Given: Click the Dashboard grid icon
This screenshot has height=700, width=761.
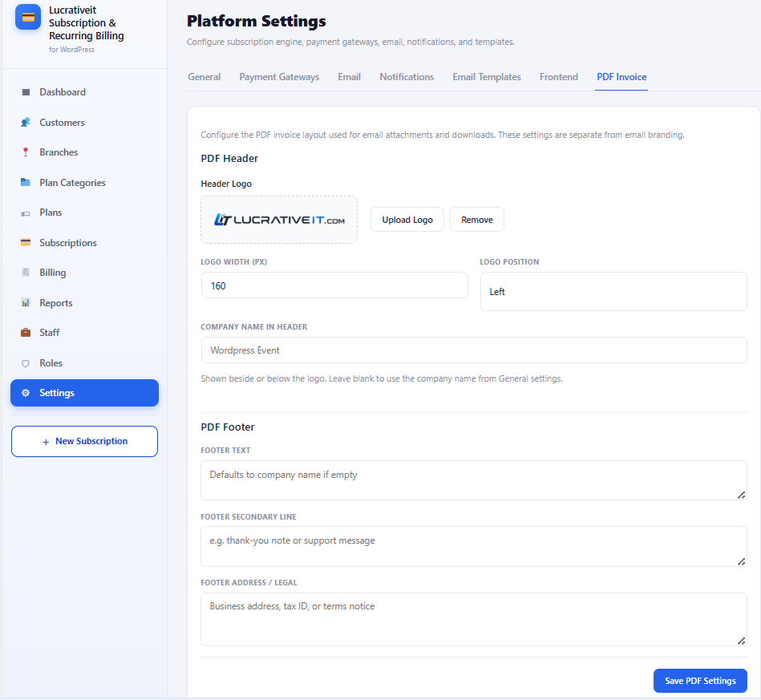Looking at the screenshot, I should coord(26,92).
